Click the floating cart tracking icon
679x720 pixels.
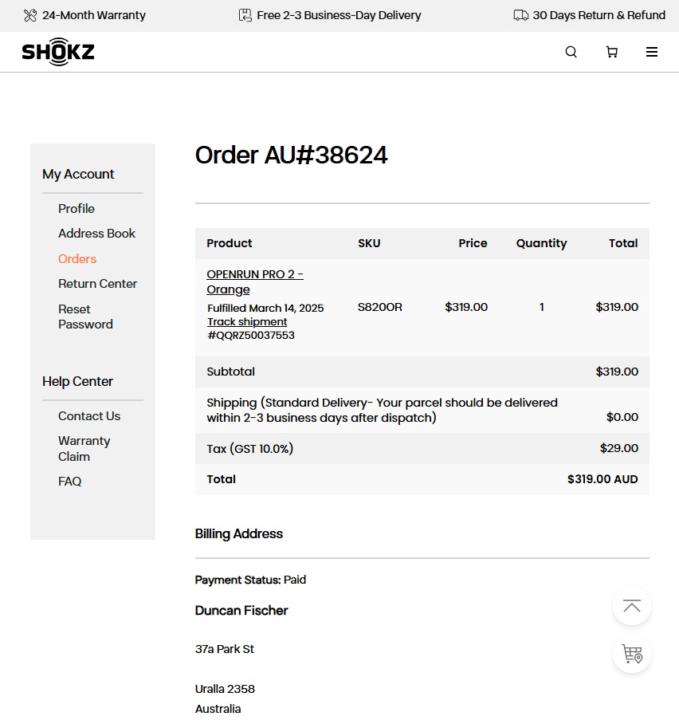632,654
